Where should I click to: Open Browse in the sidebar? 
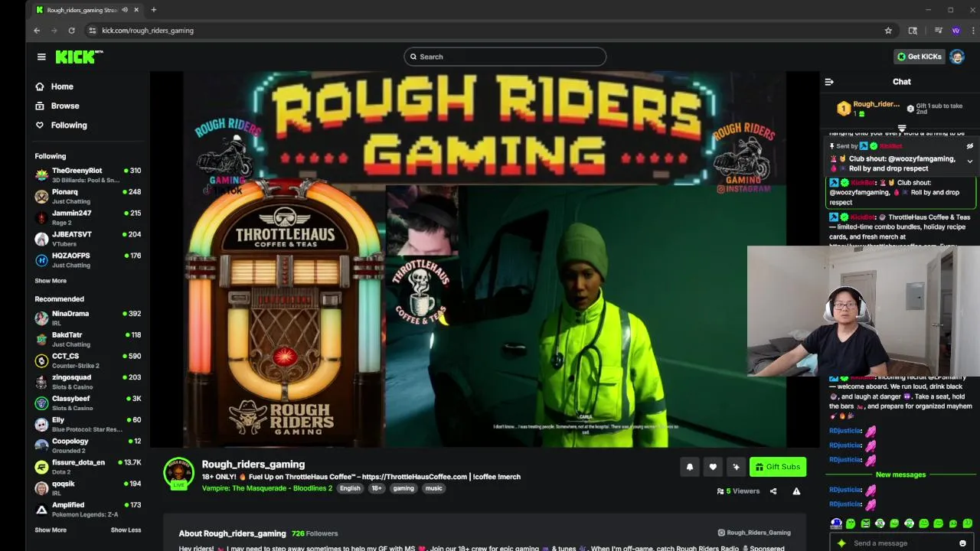(x=65, y=106)
